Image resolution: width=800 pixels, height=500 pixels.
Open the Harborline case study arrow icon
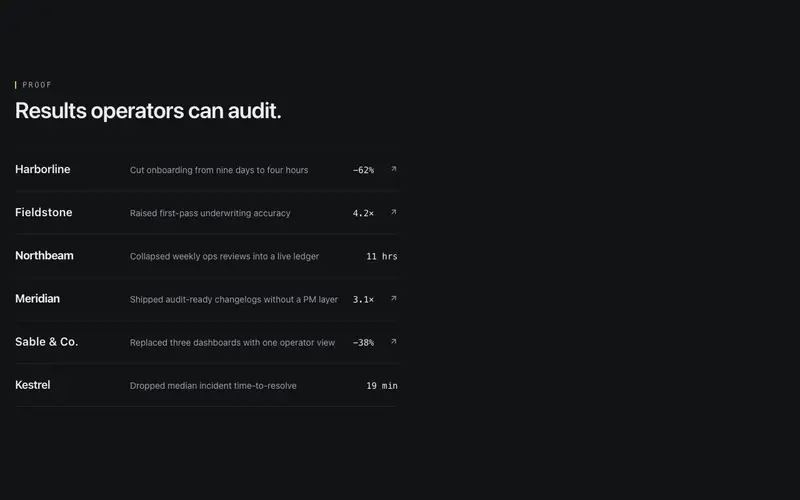coord(393,169)
